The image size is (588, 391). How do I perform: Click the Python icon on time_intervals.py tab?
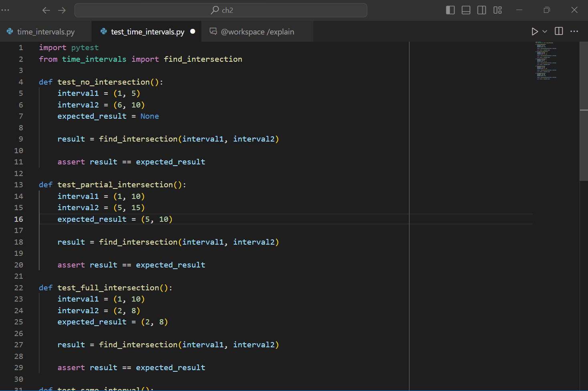click(x=10, y=31)
